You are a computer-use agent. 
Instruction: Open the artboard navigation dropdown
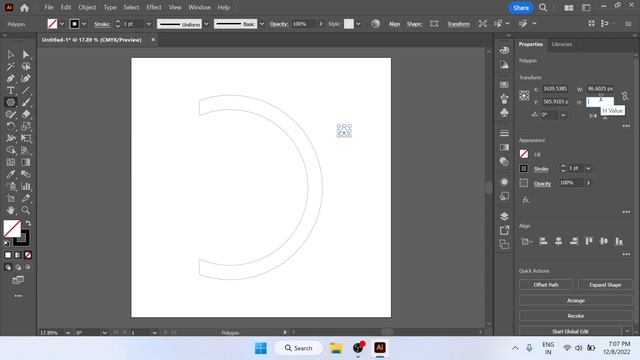pyautogui.click(x=154, y=333)
